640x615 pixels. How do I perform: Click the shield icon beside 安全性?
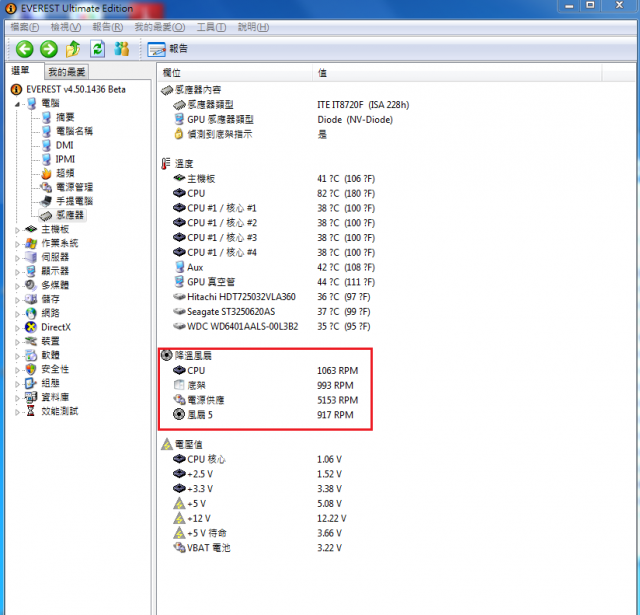click(x=31, y=369)
